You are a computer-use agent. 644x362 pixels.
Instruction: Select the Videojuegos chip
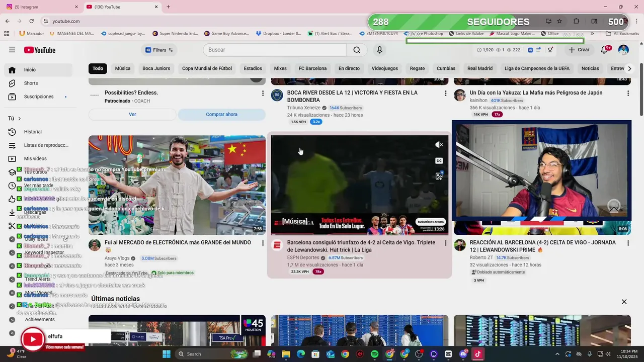[x=385, y=68]
